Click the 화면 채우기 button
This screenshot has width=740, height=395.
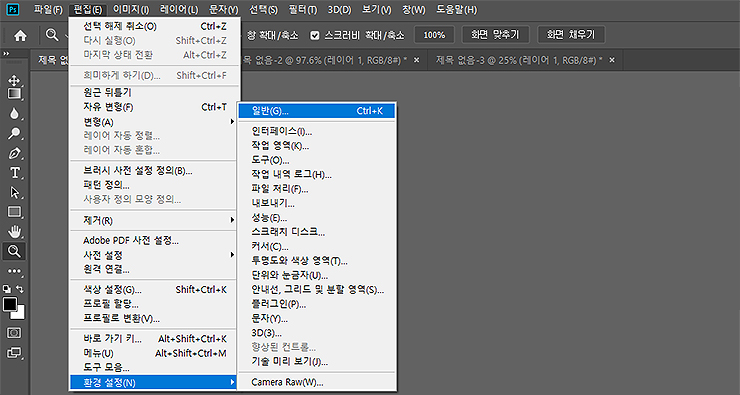pyautogui.click(x=571, y=35)
